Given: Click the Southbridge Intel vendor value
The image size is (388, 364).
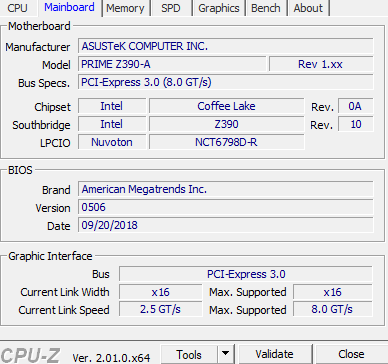Looking at the screenshot, I should coord(112,124).
